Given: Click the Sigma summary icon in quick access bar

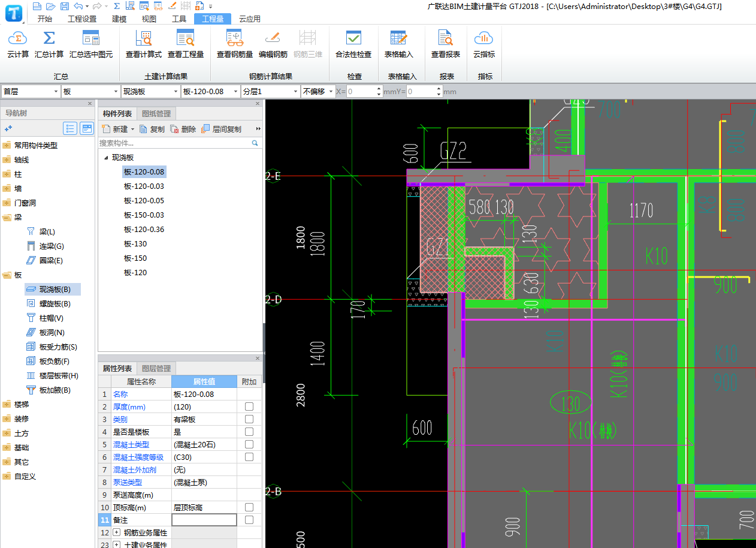Looking at the screenshot, I should [x=117, y=6].
